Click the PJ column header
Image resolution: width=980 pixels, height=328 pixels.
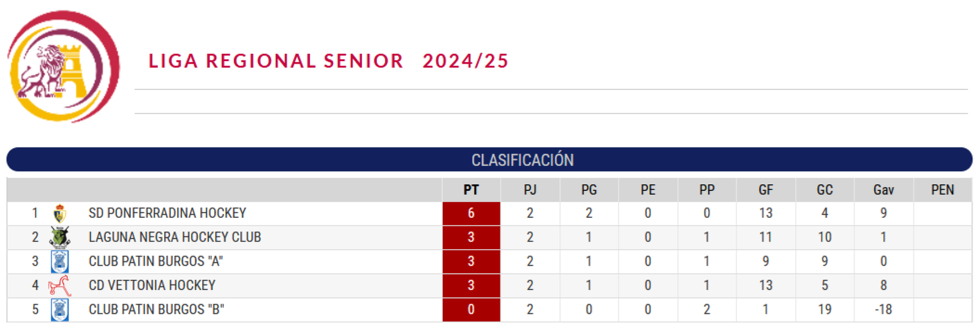coord(530,190)
